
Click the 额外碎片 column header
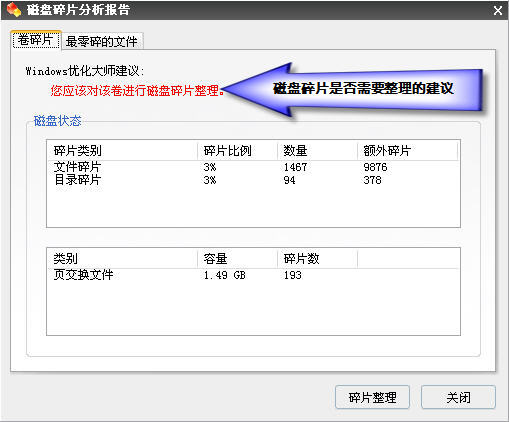pyautogui.click(x=407, y=151)
